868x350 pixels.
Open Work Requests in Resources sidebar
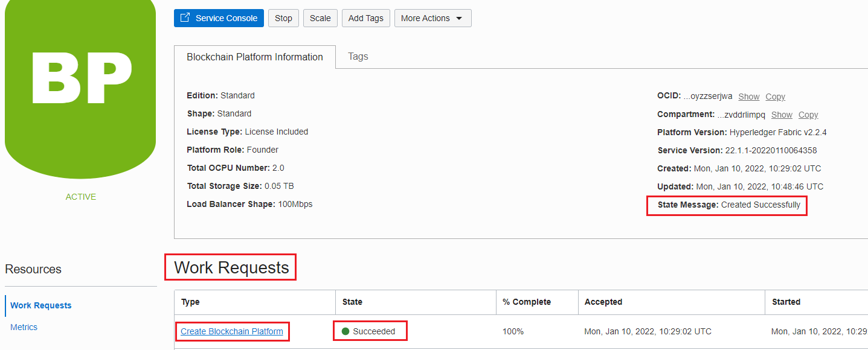pos(41,305)
